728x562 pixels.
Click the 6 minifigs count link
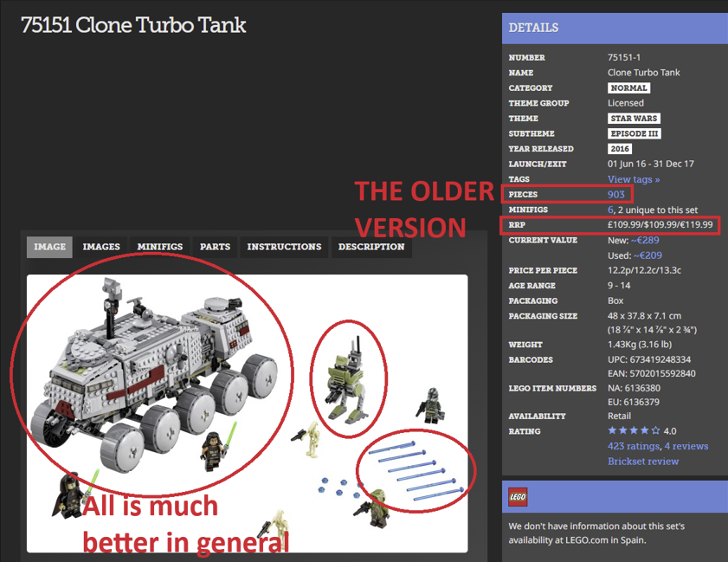pos(610,210)
